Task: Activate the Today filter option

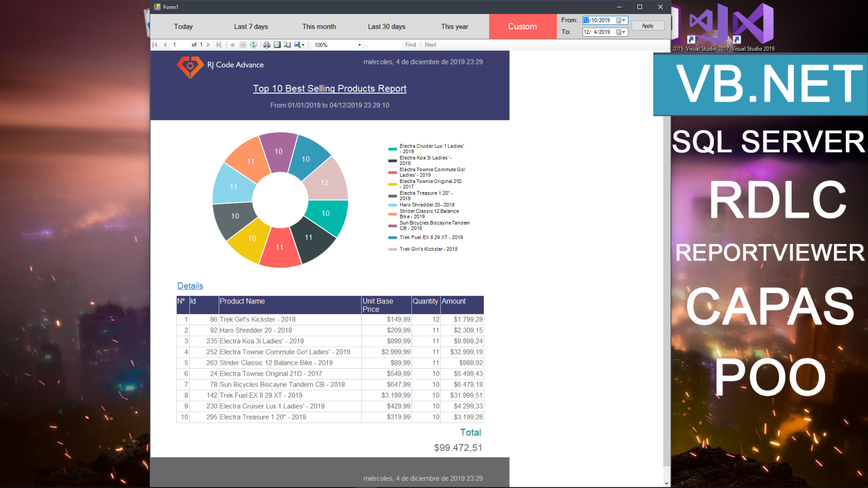Action: tap(183, 26)
